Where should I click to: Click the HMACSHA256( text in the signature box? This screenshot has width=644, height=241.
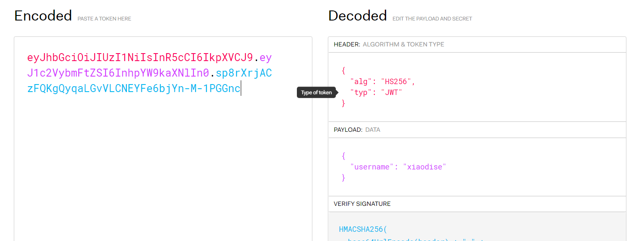363,229
